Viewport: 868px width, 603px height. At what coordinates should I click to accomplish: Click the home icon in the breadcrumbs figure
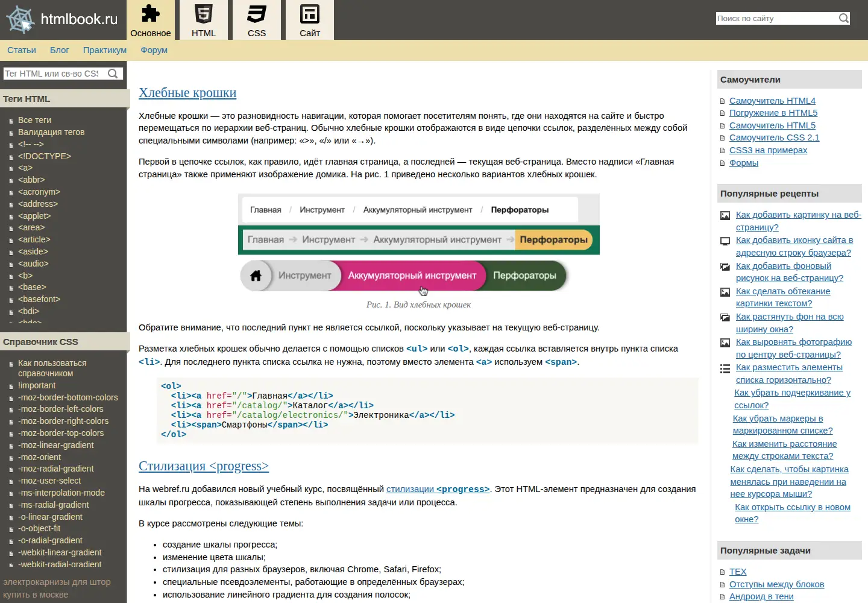(256, 276)
